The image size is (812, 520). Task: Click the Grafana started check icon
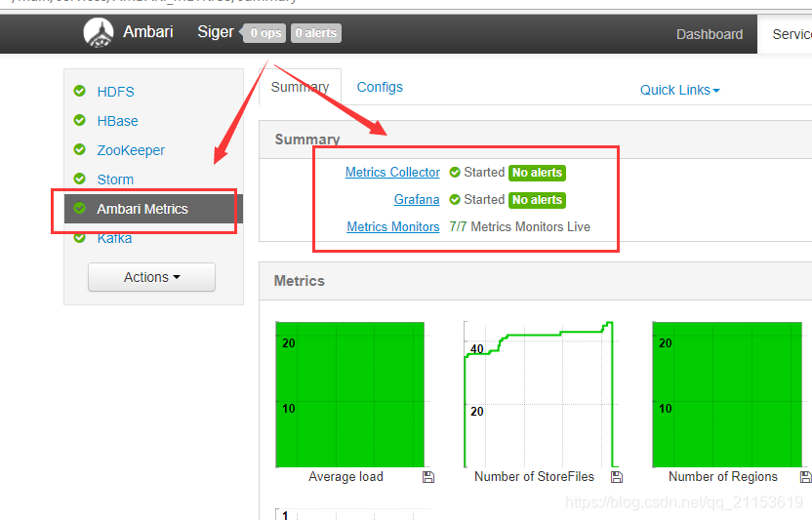pyautogui.click(x=455, y=199)
